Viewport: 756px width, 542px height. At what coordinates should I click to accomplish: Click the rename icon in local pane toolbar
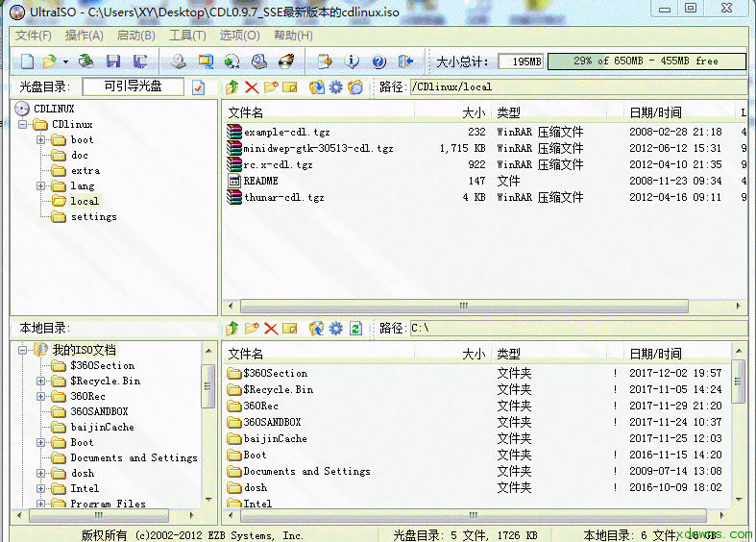(290, 329)
